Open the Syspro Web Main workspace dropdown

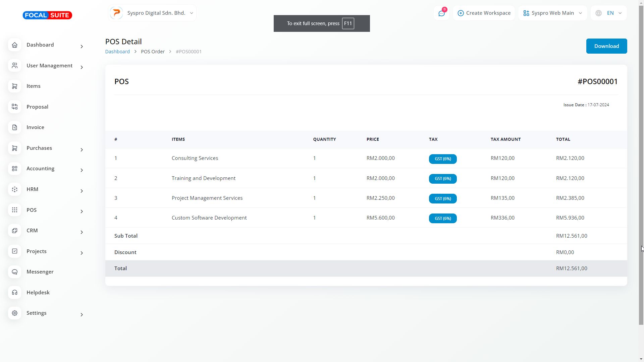(x=552, y=13)
